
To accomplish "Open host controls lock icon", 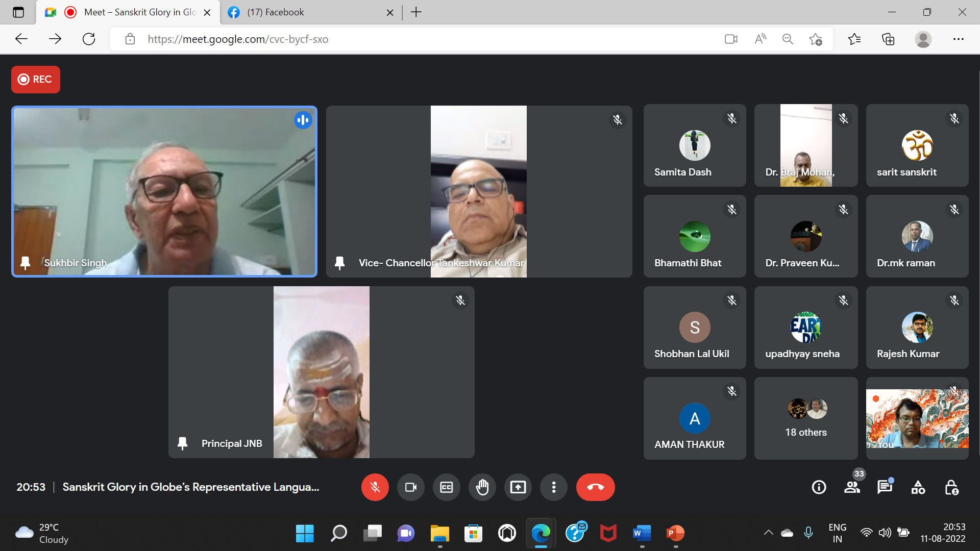I will [951, 487].
